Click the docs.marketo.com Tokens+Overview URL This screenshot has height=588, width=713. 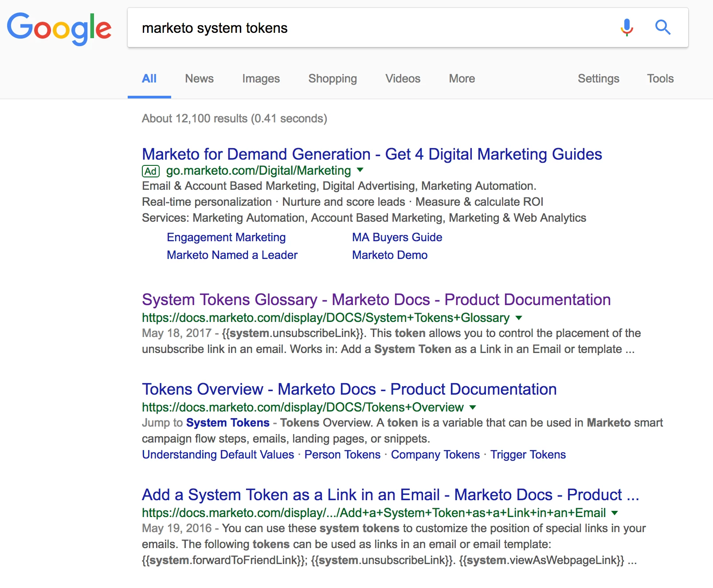point(302,408)
